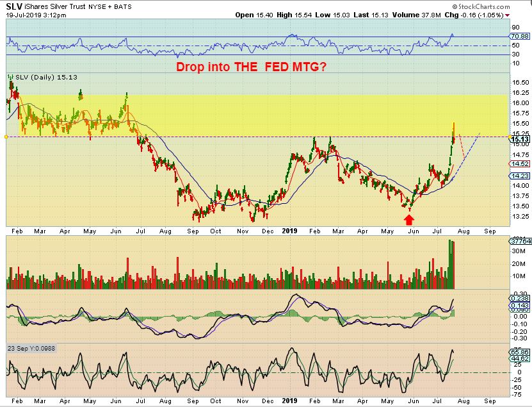Click the Last 15.13 value in header

(371, 15)
